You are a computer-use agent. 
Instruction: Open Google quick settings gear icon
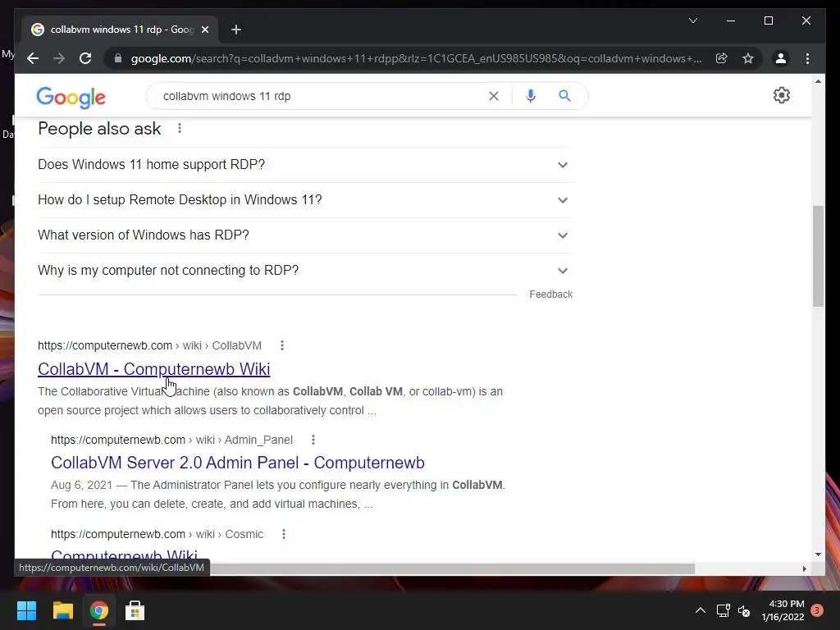781,95
